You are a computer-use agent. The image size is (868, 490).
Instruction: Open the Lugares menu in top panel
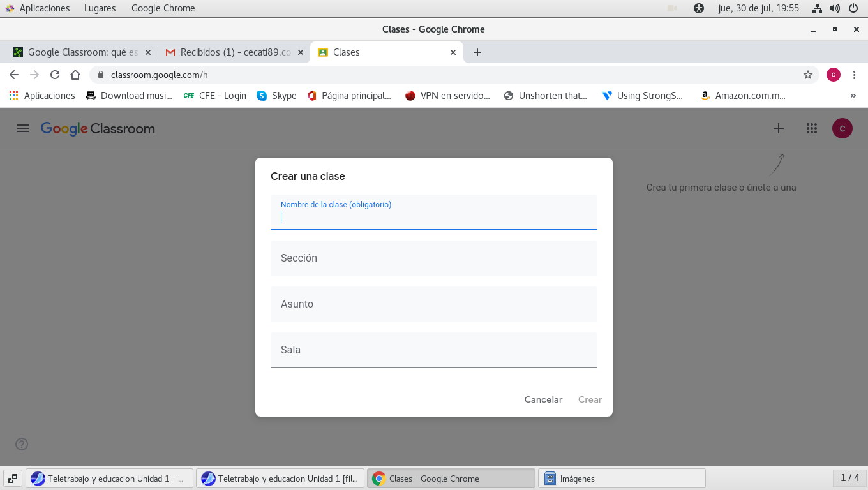pos(100,8)
